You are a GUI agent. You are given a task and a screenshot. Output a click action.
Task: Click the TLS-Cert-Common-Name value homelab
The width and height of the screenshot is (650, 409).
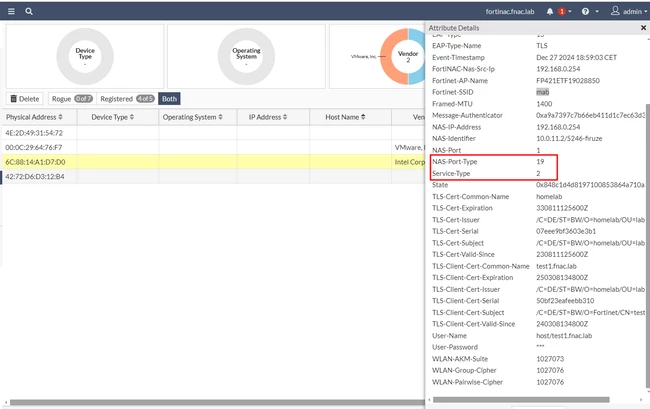[549, 196]
